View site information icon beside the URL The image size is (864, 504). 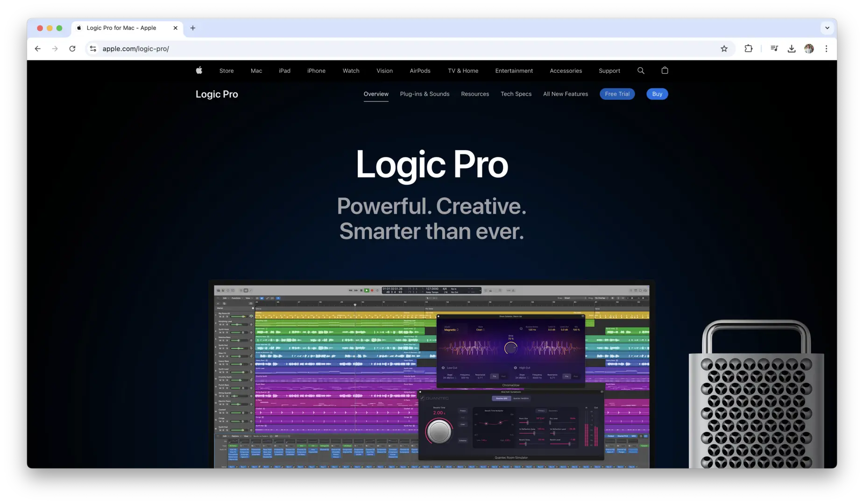click(x=93, y=49)
